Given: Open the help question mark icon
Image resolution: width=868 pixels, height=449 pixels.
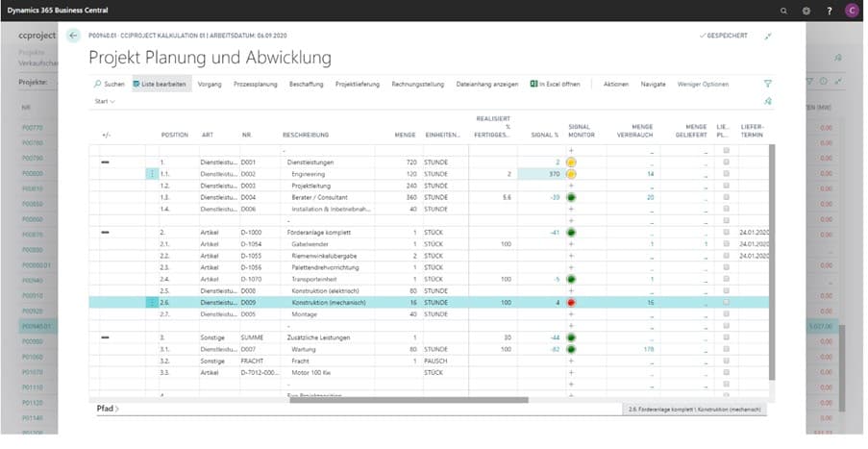Looking at the screenshot, I should (x=829, y=10).
